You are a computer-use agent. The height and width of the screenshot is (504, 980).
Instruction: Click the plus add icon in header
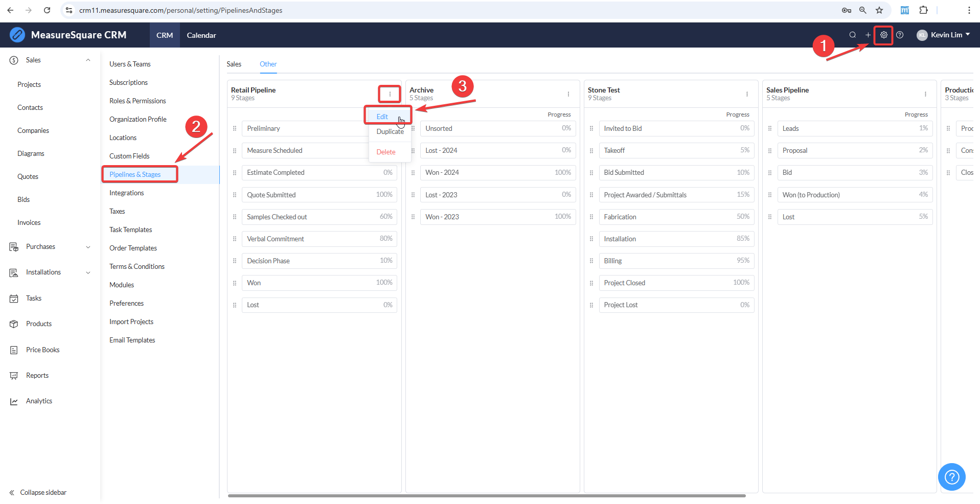(x=868, y=35)
